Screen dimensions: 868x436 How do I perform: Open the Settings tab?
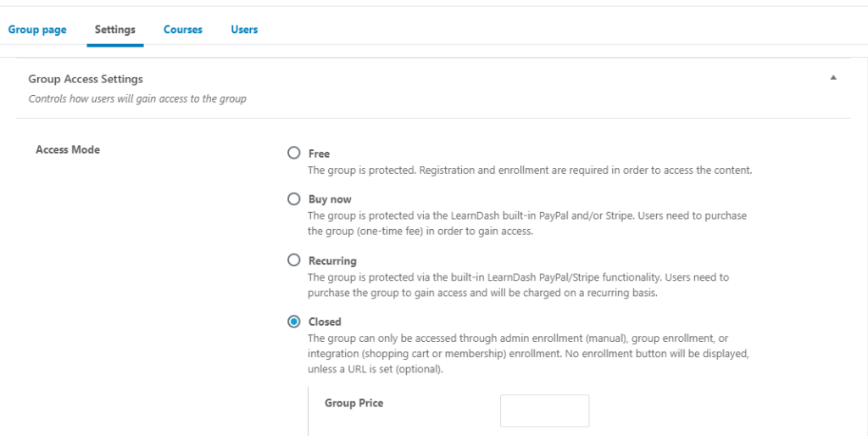[115, 30]
